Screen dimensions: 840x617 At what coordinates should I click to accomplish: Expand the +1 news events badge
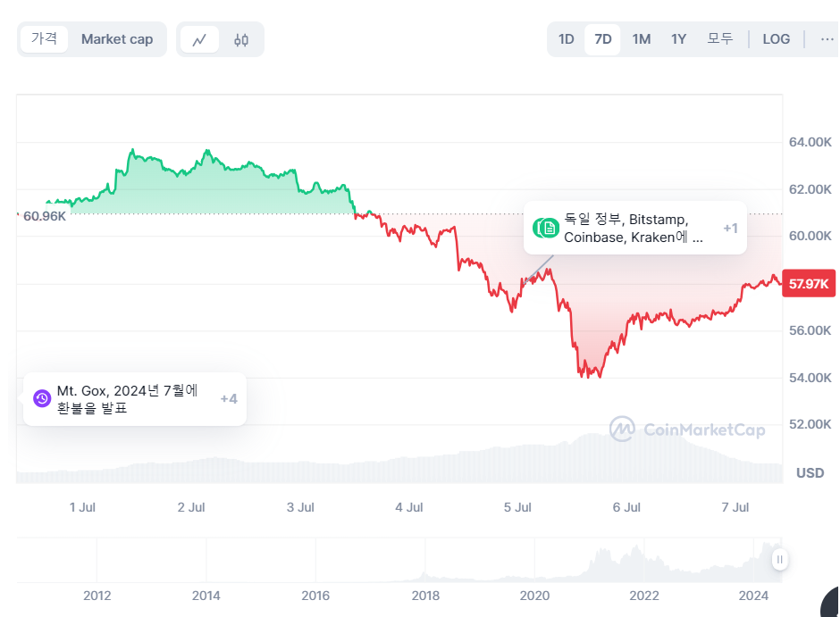730,228
